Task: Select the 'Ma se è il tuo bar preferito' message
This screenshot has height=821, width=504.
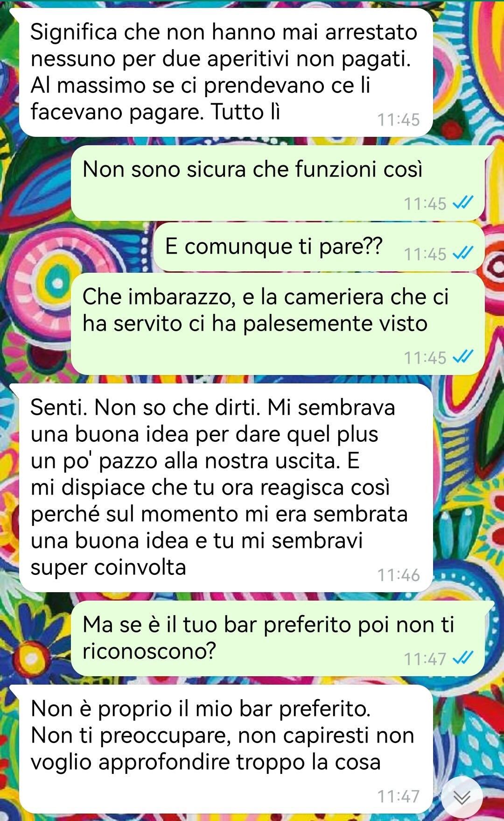Action: point(278,638)
